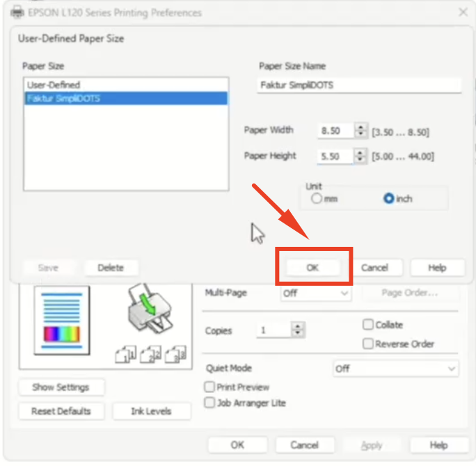Open Ink Levels

[151, 411]
